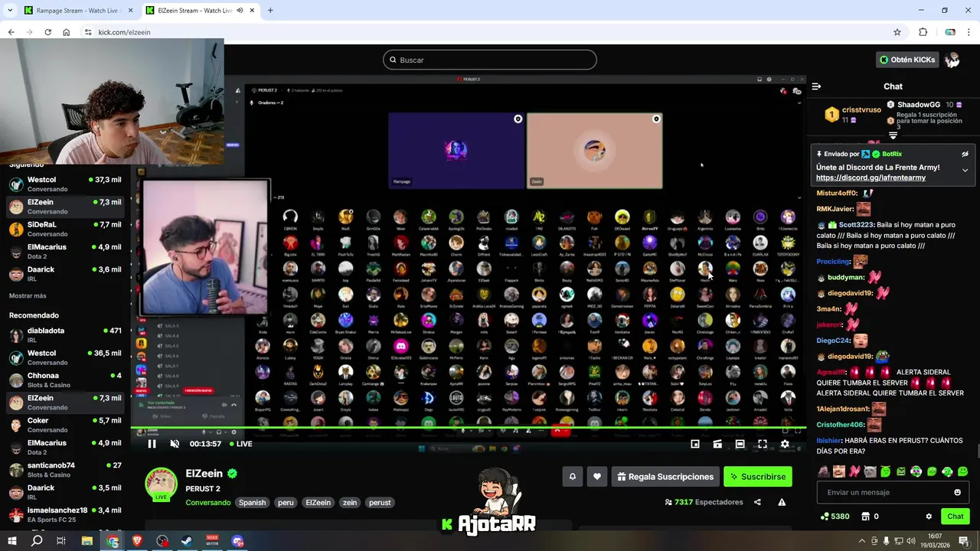This screenshot has width=980, height=551.
Task: Open the shop icon beside 0
Action: click(x=865, y=517)
